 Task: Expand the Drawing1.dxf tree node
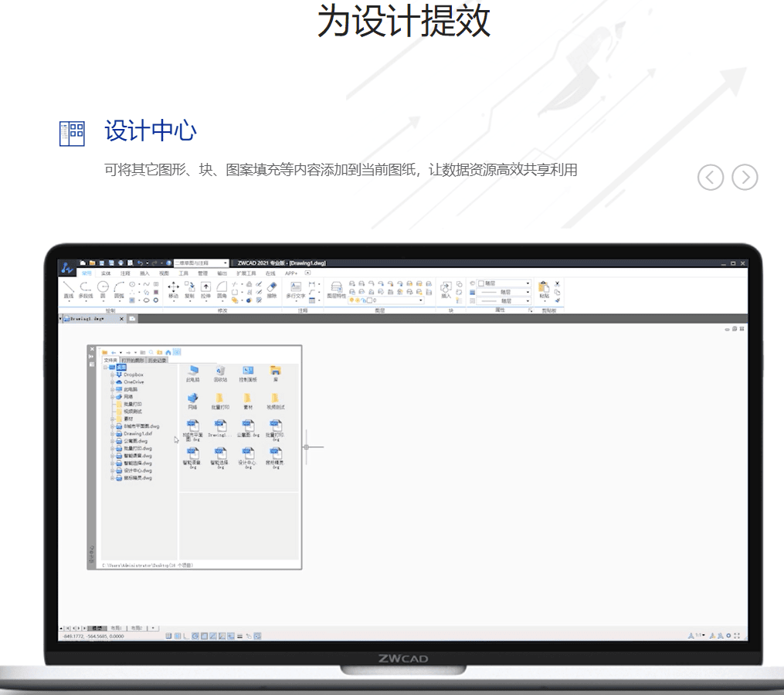(113, 434)
